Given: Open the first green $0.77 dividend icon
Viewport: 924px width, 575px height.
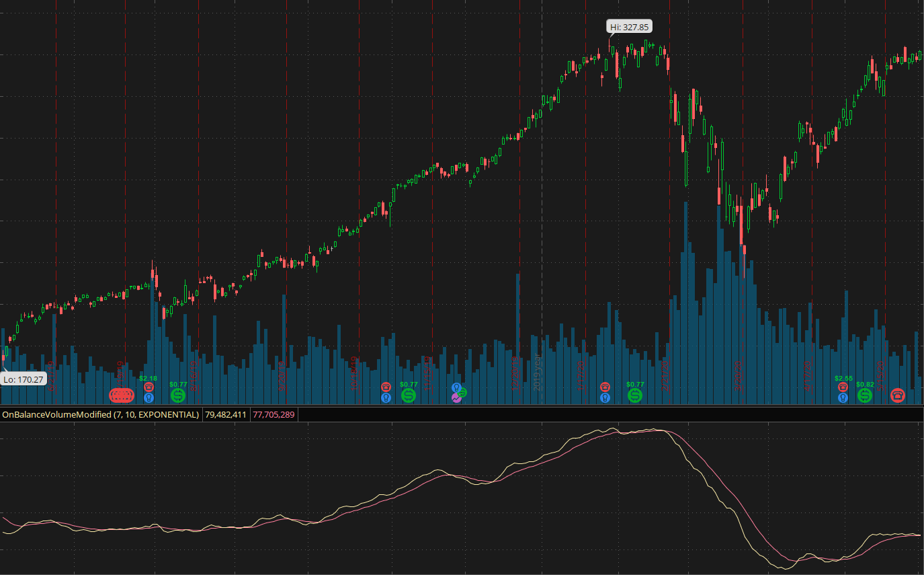Looking at the screenshot, I should (178, 395).
